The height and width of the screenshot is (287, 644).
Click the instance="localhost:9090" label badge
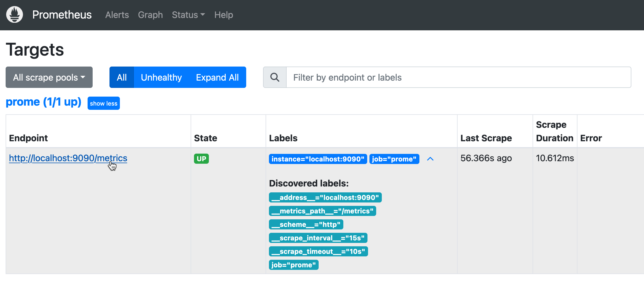click(x=318, y=159)
